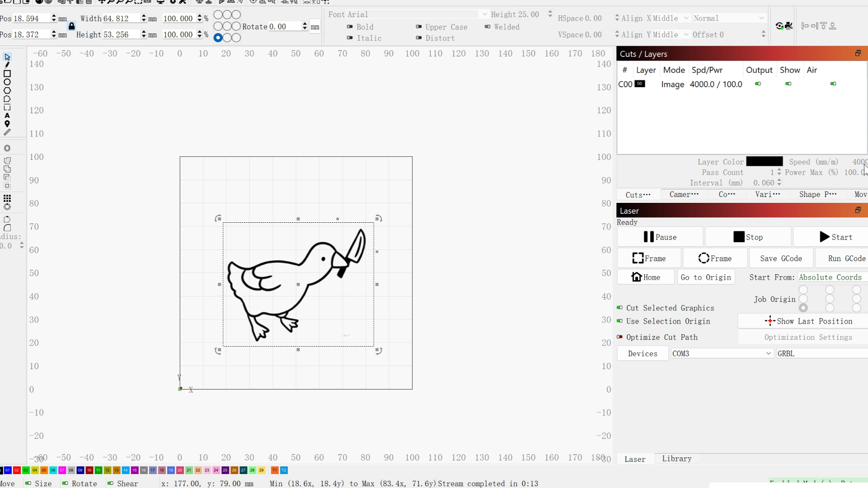Expand the Font Arial dropdown
This screenshot has height=488, width=868.
[485, 14]
